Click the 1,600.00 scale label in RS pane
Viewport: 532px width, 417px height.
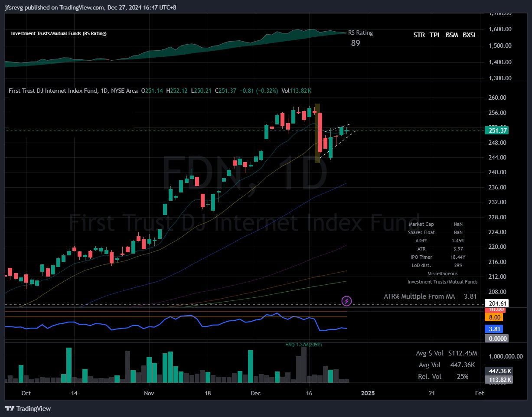click(500, 29)
